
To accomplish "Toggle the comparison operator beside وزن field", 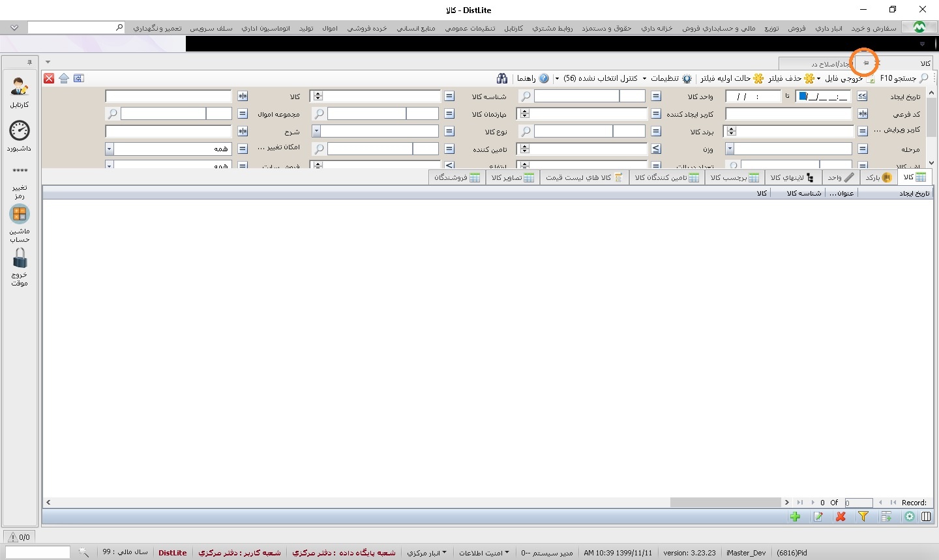I will 656,149.
